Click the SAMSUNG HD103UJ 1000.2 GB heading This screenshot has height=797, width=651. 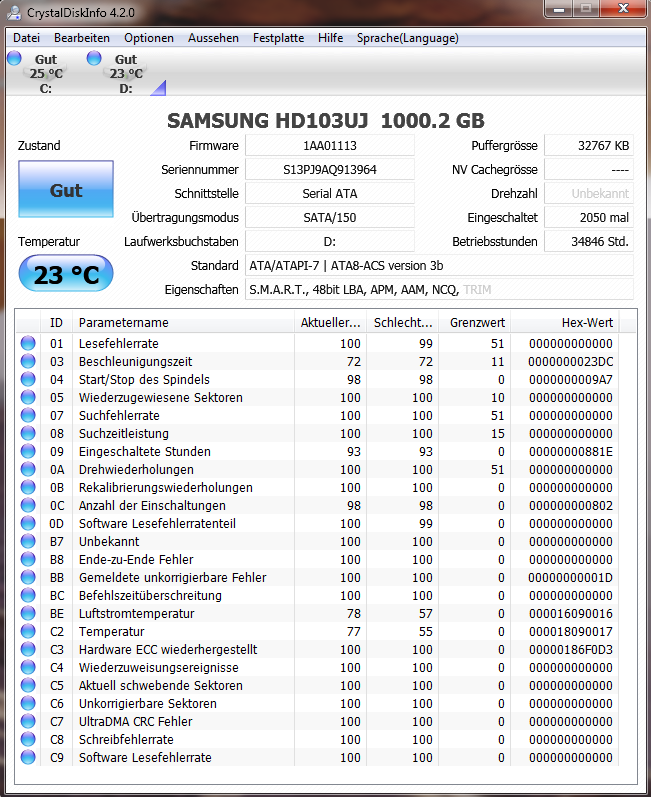[x=326, y=120]
